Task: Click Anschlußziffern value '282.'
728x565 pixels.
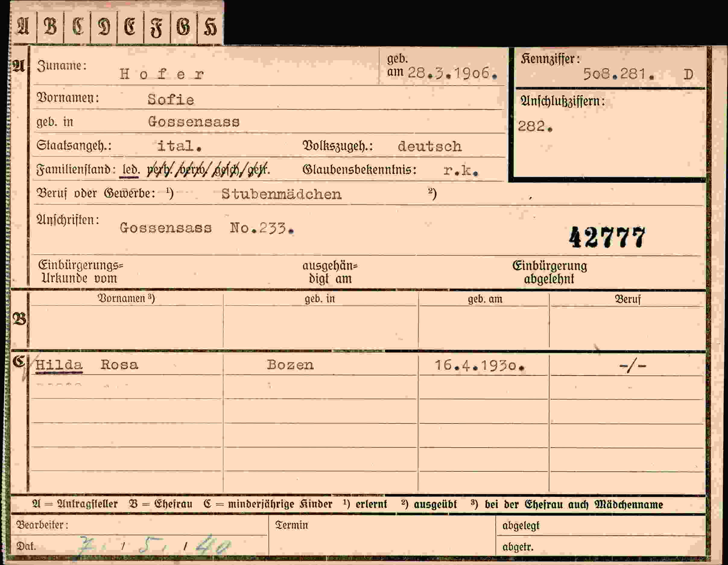Action: pos(535,126)
